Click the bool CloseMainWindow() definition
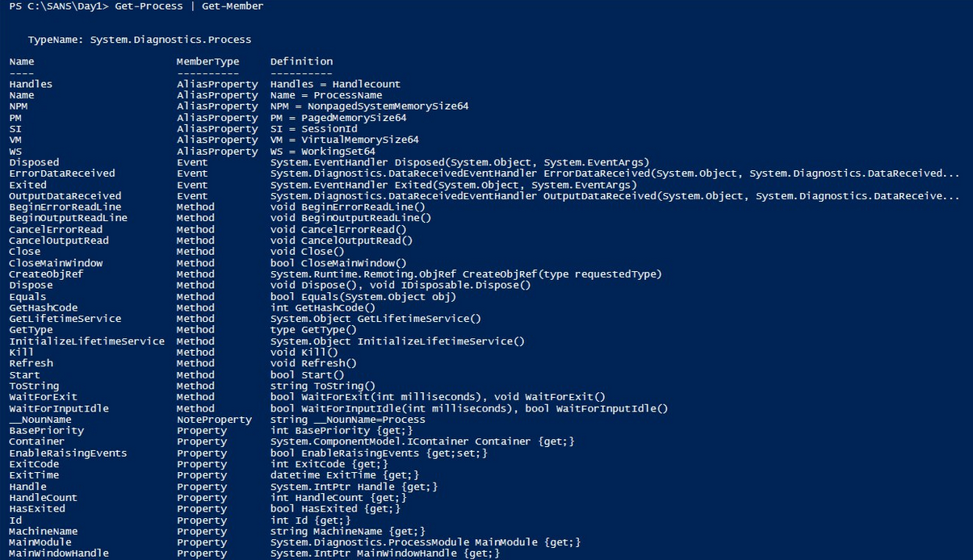 point(338,263)
